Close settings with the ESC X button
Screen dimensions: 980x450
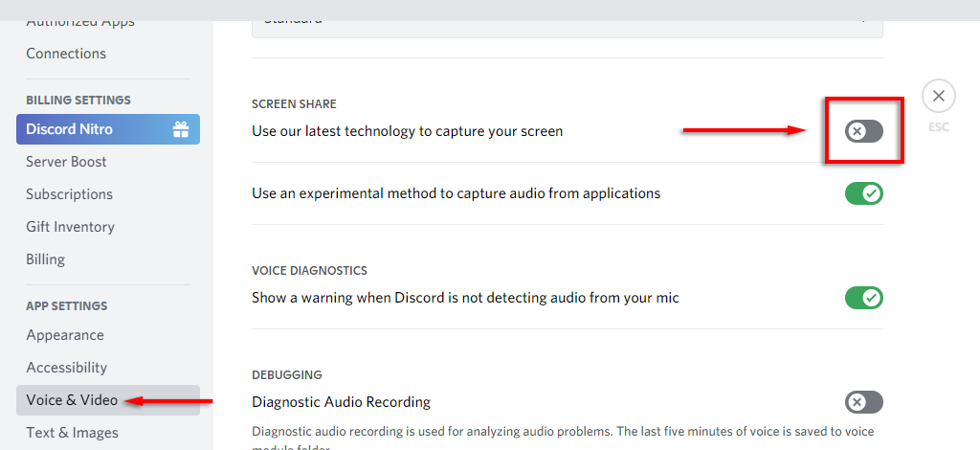[x=938, y=96]
